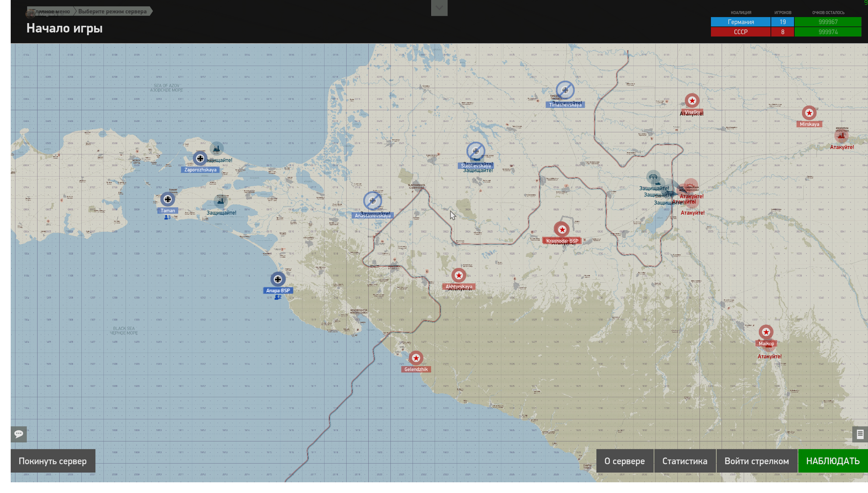
Task: Select the Anapa BSP airfield icon
Action: point(278,279)
